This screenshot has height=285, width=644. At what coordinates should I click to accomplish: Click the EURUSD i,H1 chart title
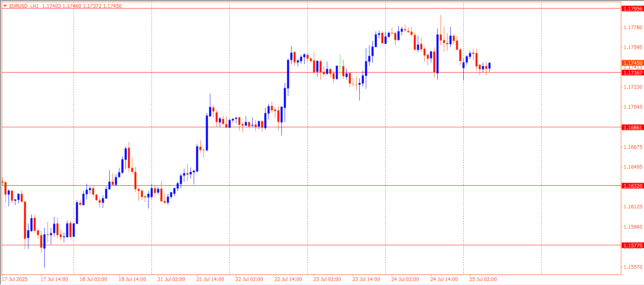point(24,6)
